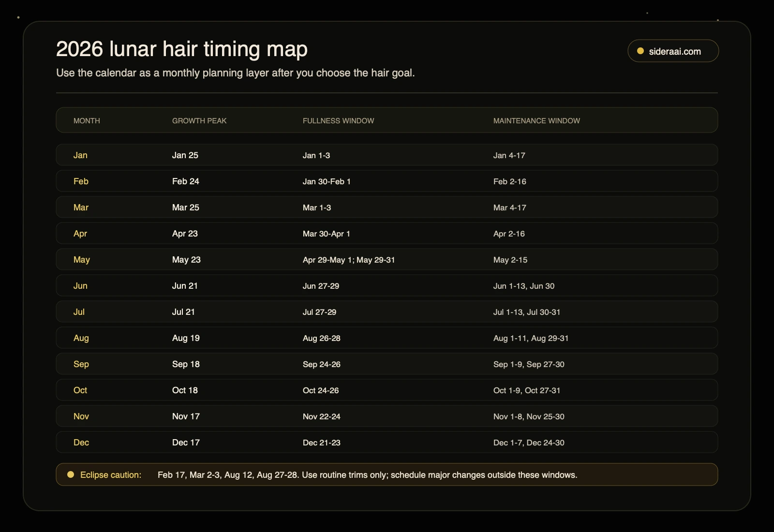Click growth peak 'May 23'
The image size is (774, 532).
pyautogui.click(x=186, y=260)
